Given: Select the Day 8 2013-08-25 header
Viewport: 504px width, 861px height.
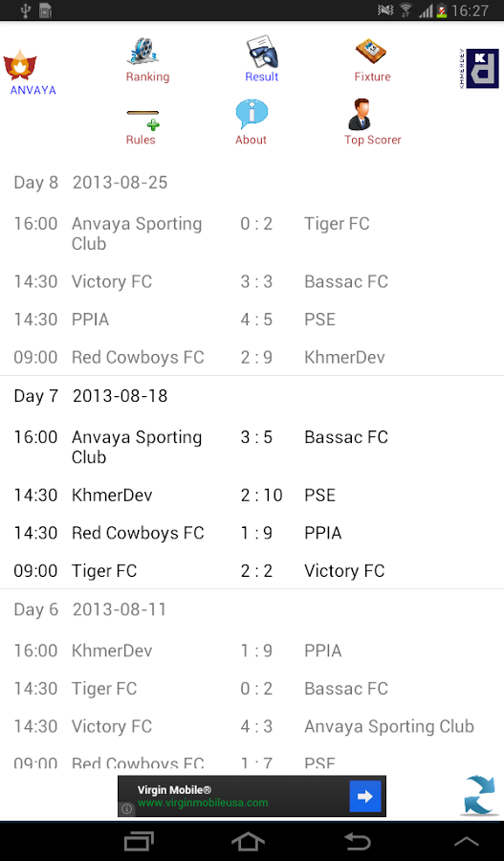Looking at the screenshot, I should pyautogui.click(x=91, y=183).
